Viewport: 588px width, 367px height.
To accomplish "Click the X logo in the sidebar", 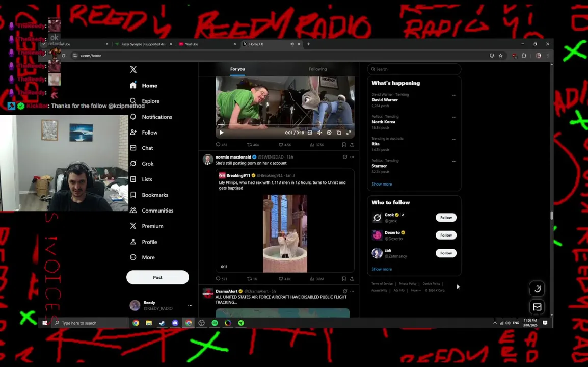I will [x=133, y=69].
